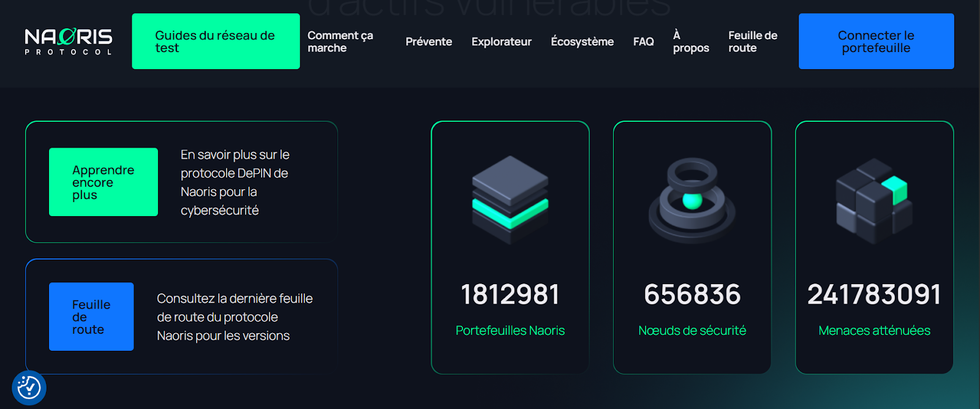This screenshot has width=980, height=409.
Task: Open the cookie preferences icon
Action: point(29,388)
